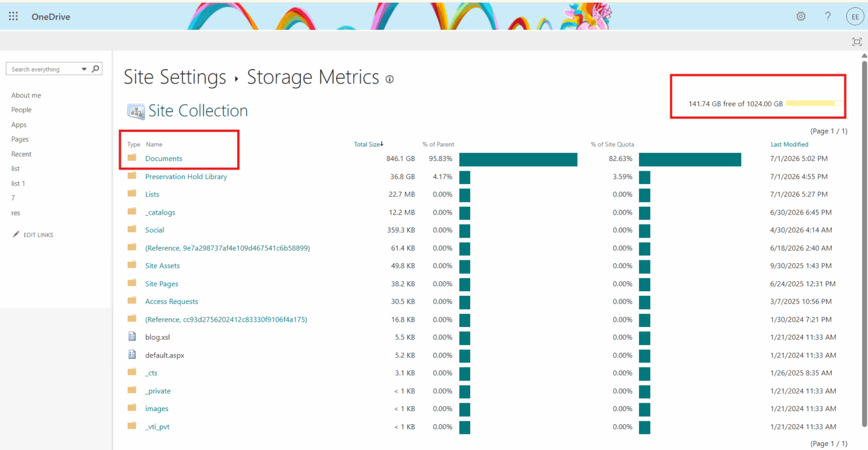Click the search magnifier icon

point(96,69)
